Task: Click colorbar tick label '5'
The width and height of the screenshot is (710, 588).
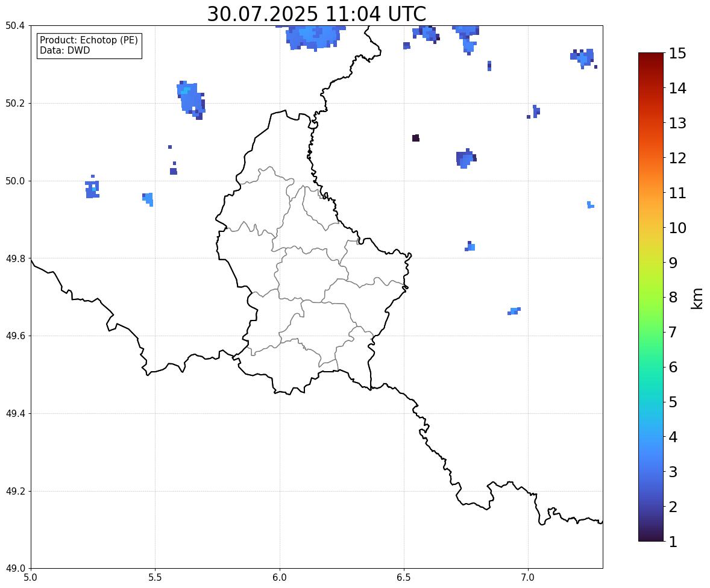Action: pyautogui.click(x=673, y=402)
